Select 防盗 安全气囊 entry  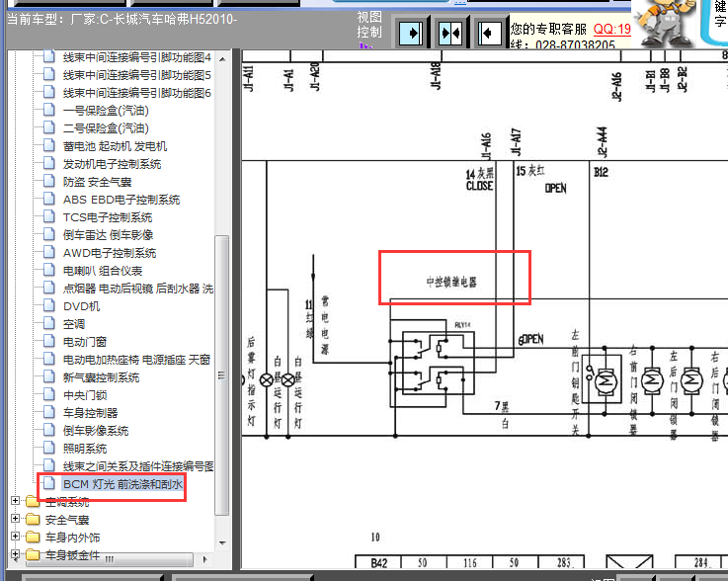pyautogui.click(x=97, y=182)
